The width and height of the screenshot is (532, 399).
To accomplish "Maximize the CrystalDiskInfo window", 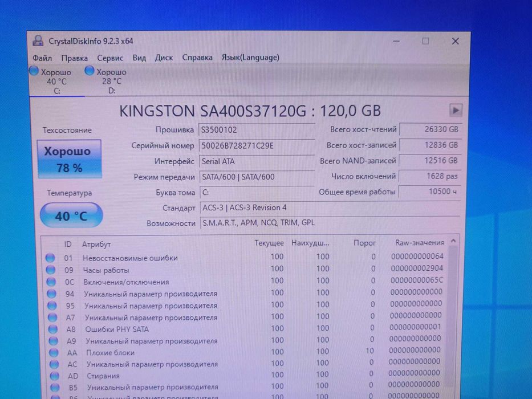I will point(425,41).
